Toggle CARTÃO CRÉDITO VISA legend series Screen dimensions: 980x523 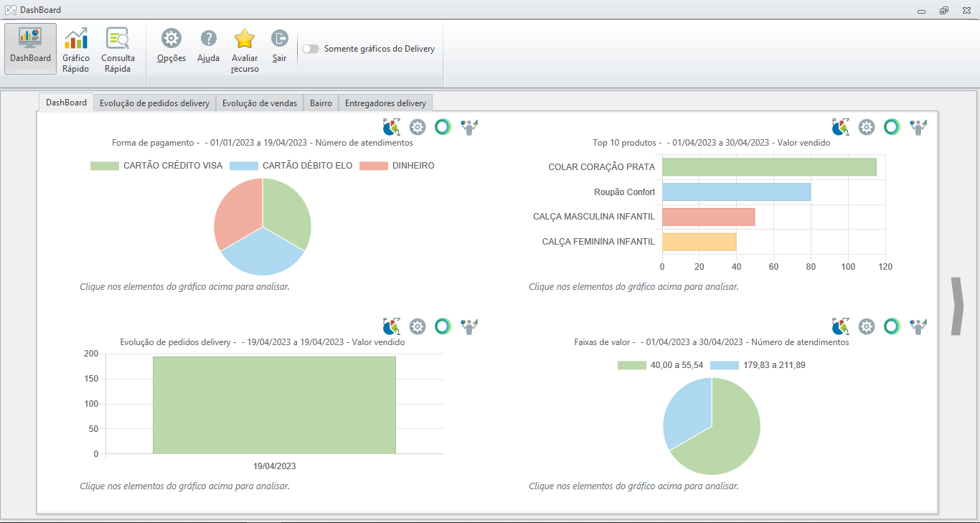(103, 166)
